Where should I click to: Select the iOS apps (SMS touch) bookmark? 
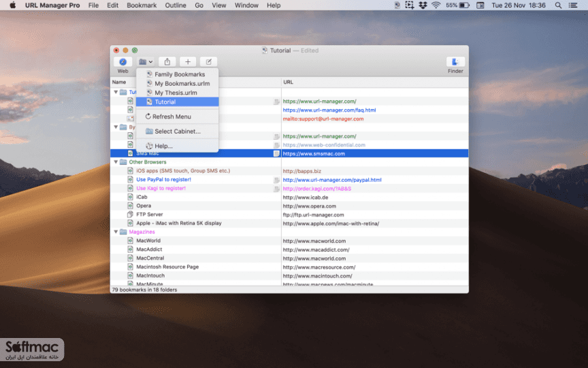[183, 171]
